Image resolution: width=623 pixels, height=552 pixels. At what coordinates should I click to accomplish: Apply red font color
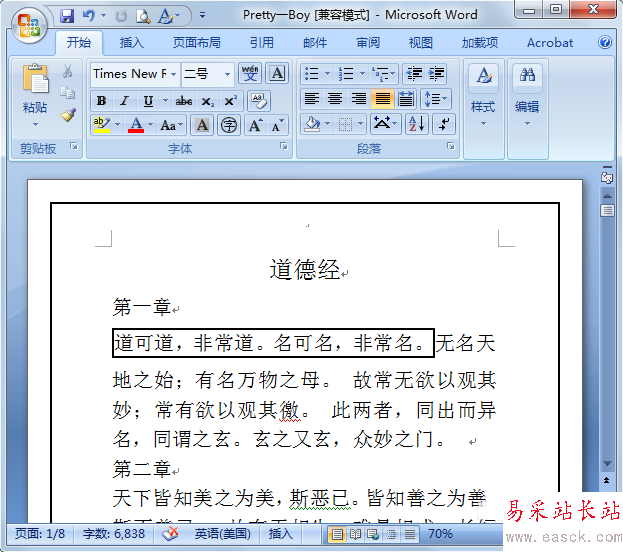[136, 126]
